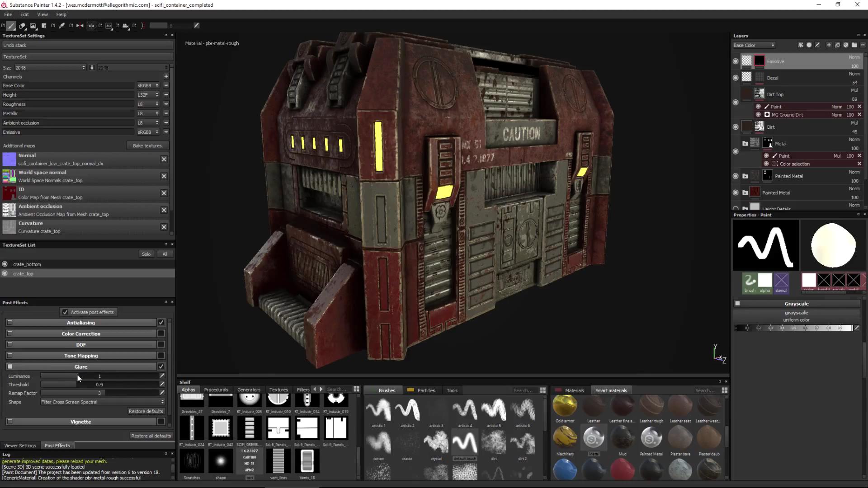Open the Base Color channel dropdown in Layers

pos(754,45)
